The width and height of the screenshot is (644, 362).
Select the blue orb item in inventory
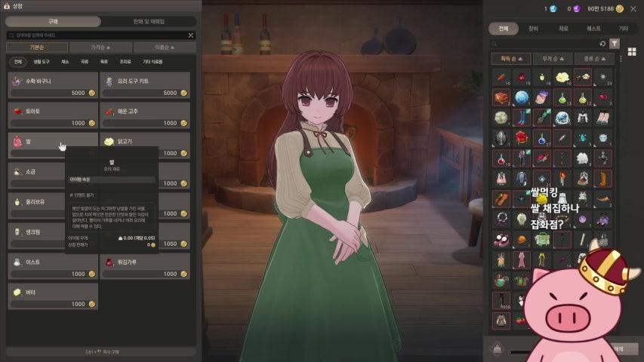point(522,97)
